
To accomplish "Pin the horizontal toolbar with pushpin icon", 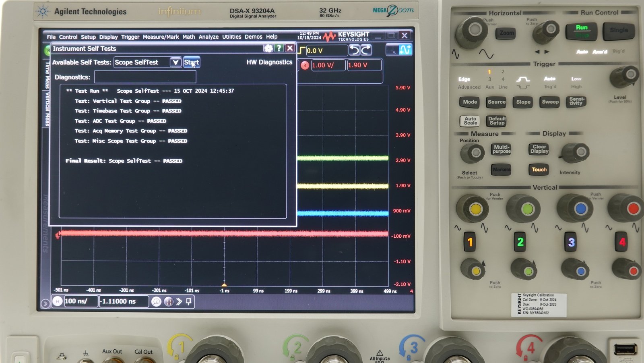I will tap(188, 301).
